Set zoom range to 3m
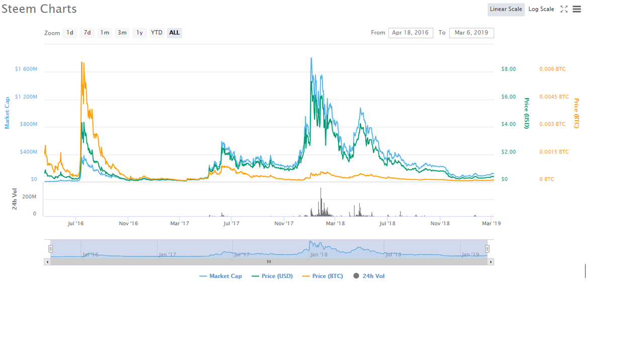The image size is (644, 362). (x=122, y=33)
